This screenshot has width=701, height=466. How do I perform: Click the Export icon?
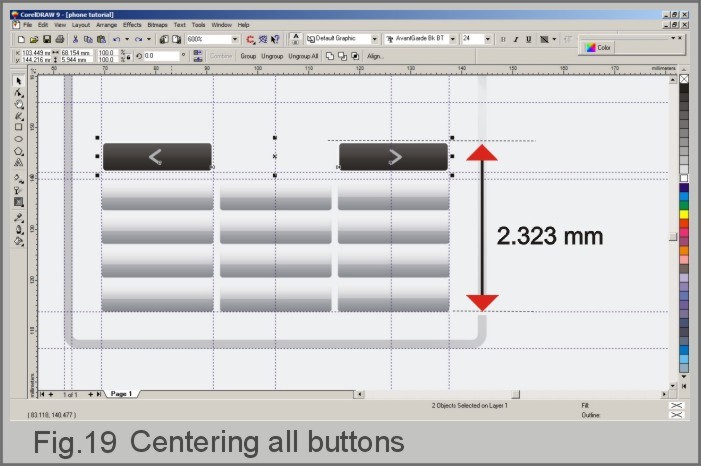(177, 39)
